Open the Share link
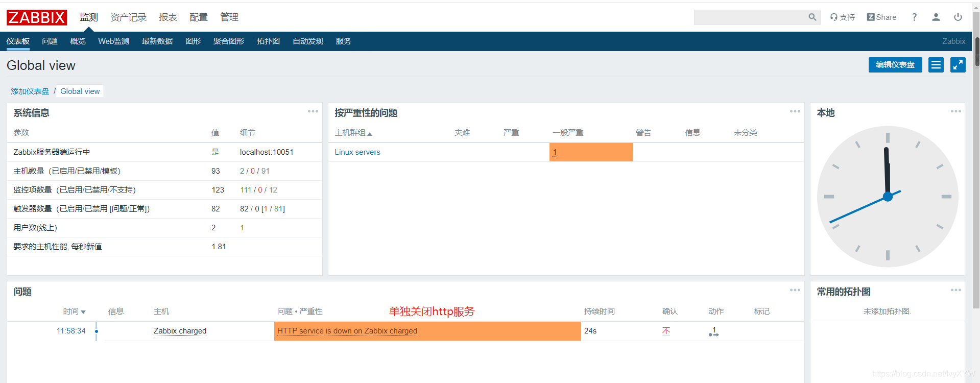 881,17
